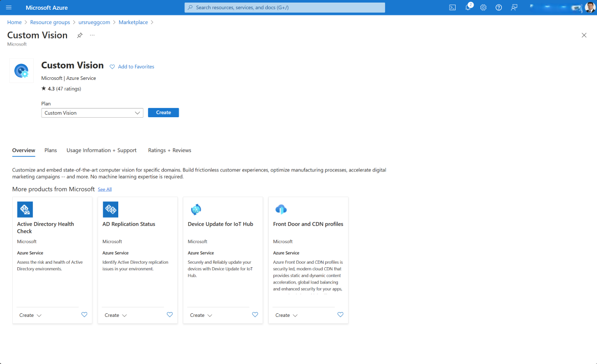
Task: Expand Create on Device Update for IoT Hub card
Action: (201, 315)
